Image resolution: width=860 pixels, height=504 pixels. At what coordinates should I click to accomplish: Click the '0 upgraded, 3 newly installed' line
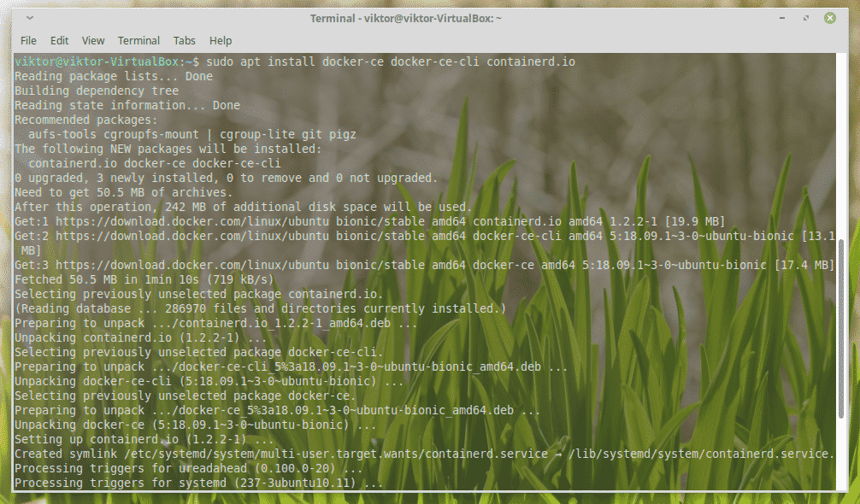click(x=227, y=178)
